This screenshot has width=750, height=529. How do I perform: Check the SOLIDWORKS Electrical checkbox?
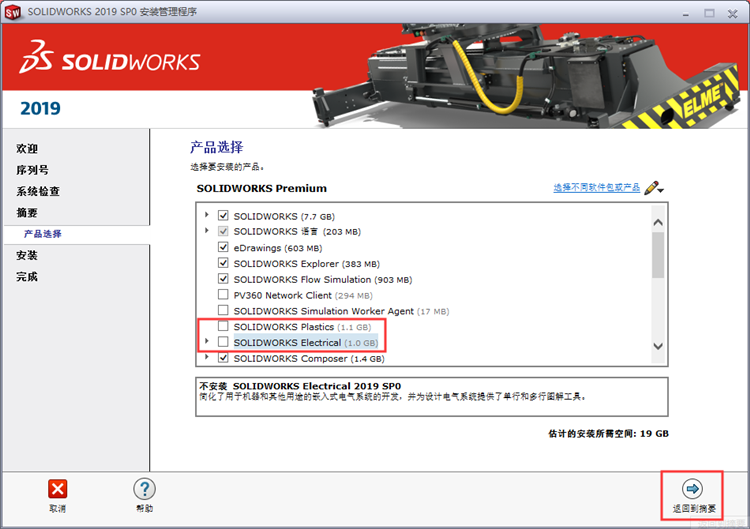[223, 342]
